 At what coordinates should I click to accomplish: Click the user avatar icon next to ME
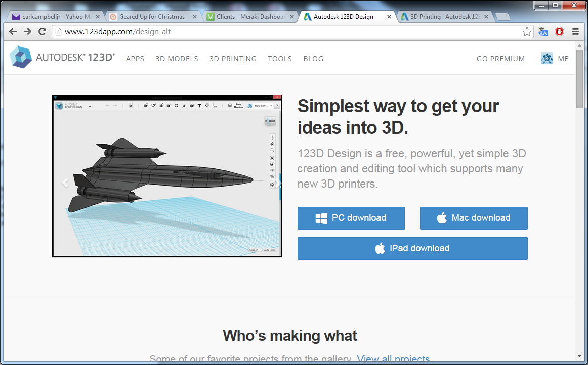tap(547, 59)
